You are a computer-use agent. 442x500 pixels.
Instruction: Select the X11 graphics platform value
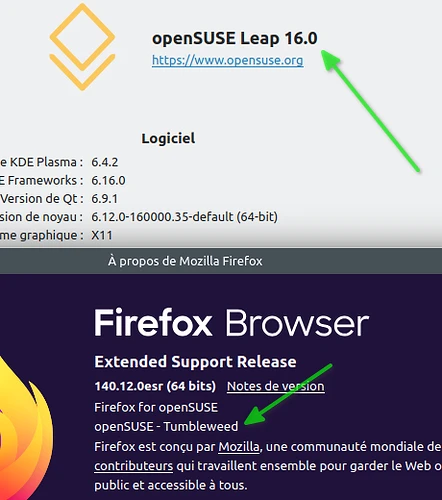(102, 235)
